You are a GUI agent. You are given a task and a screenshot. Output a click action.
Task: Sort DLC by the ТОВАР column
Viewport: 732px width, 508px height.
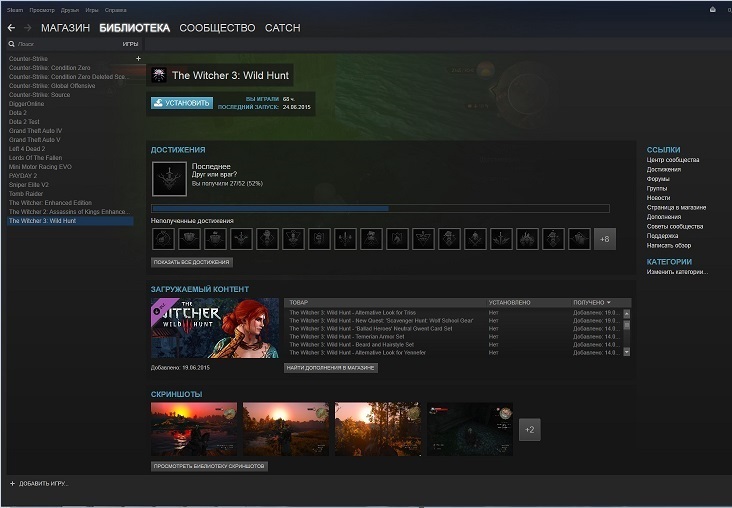point(298,303)
